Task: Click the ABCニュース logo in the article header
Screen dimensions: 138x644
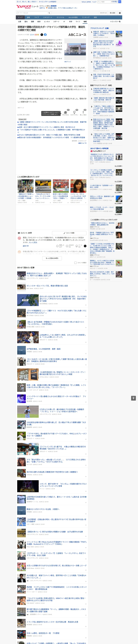Action: [x=77, y=35]
